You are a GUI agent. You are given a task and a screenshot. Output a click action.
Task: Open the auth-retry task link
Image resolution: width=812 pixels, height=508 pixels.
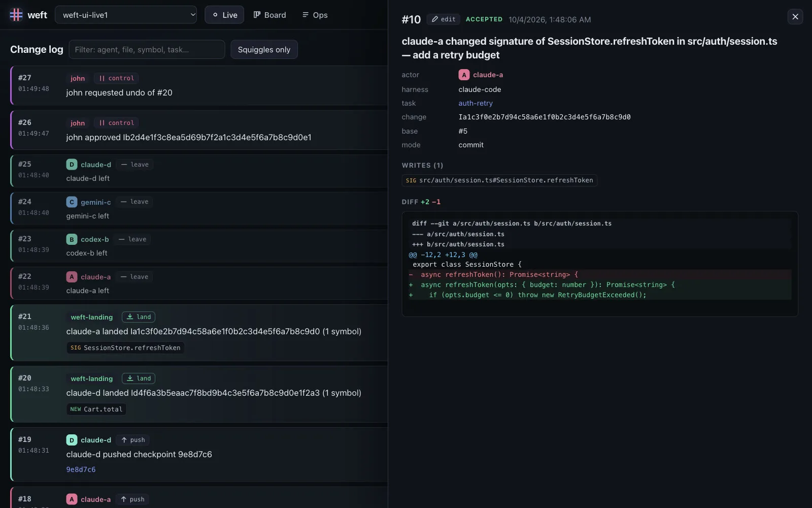(x=476, y=103)
